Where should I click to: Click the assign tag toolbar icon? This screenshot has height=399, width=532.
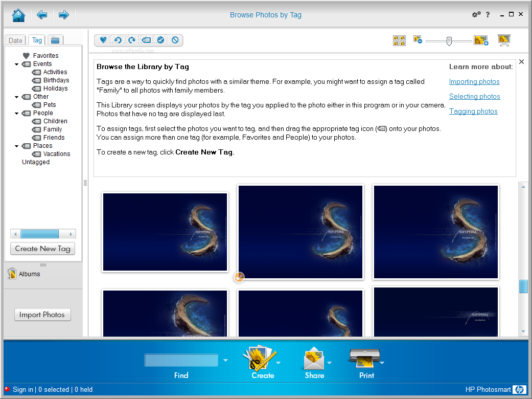146,40
